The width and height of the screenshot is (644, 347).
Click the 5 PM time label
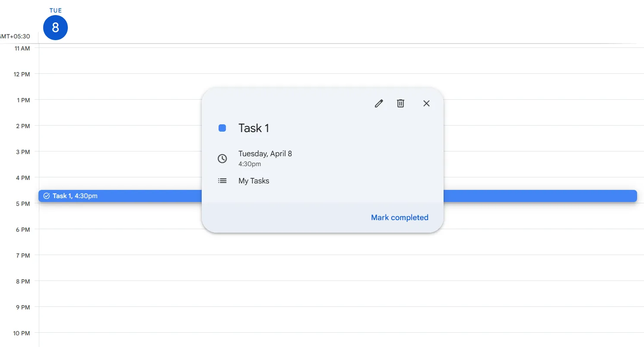coord(23,204)
